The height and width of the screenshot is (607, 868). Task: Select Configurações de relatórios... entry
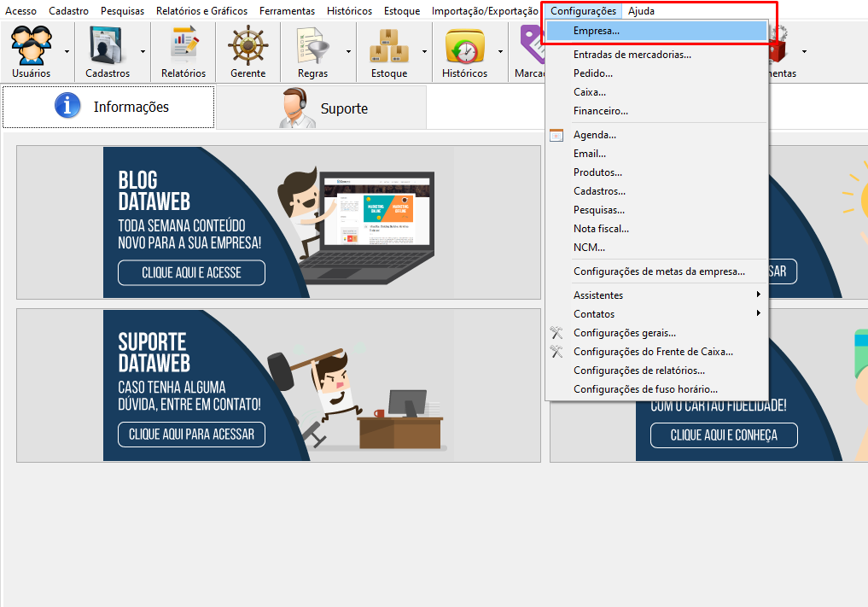pyautogui.click(x=656, y=371)
